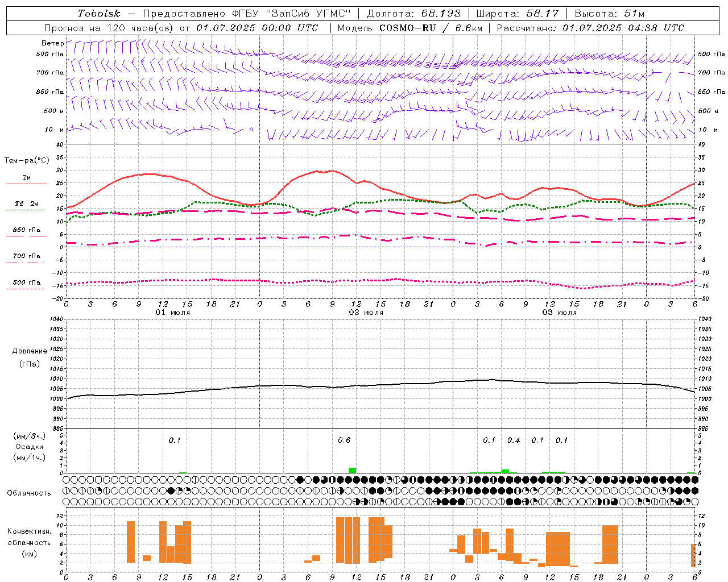Click the Td 2м dew point legend entry

(26, 203)
